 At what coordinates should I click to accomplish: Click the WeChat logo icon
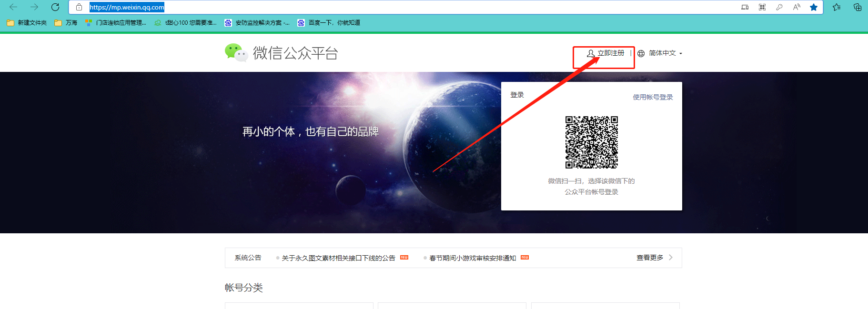(x=236, y=53)
